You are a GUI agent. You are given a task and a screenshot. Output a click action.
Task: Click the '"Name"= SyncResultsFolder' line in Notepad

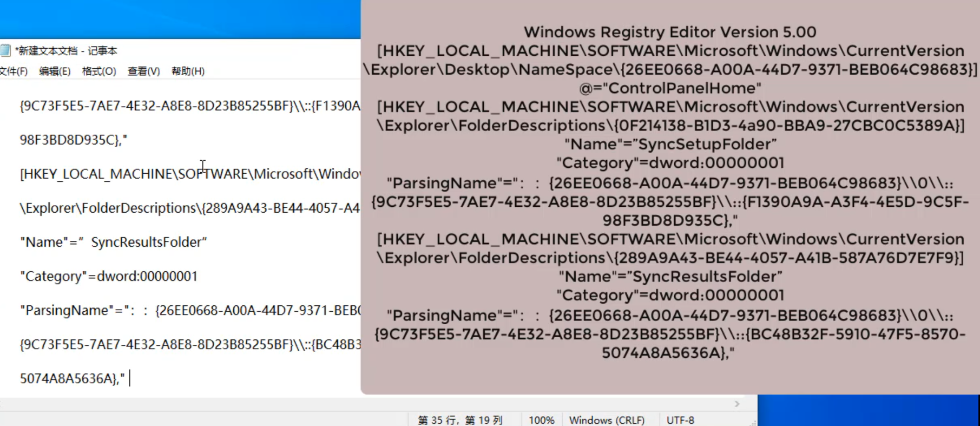pos(114,242)
